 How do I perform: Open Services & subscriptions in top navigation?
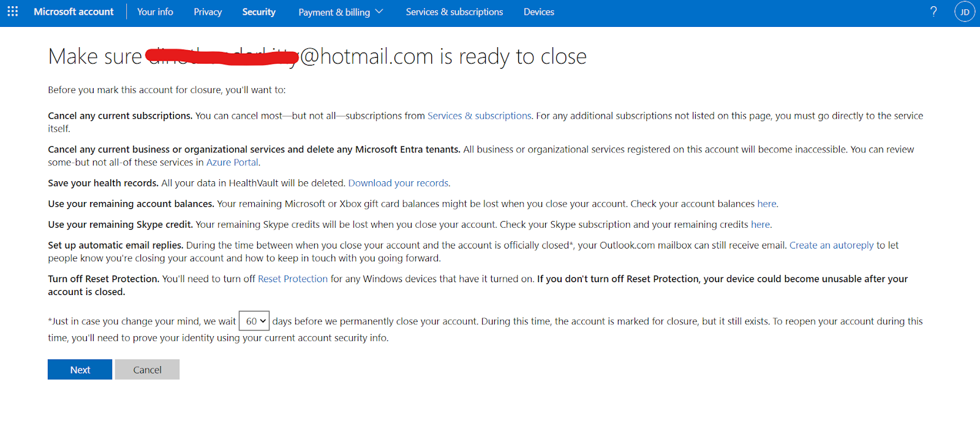(454, 12)
